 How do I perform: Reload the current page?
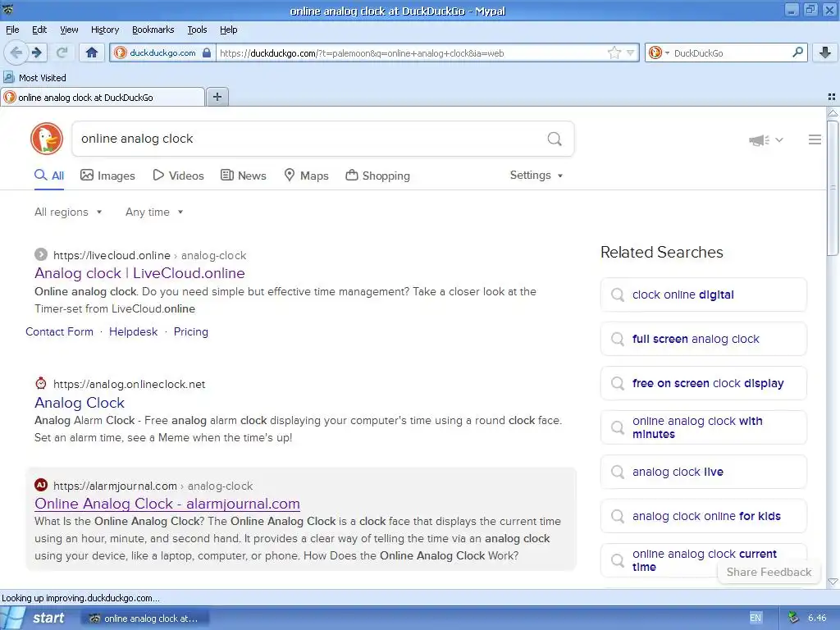62,52
